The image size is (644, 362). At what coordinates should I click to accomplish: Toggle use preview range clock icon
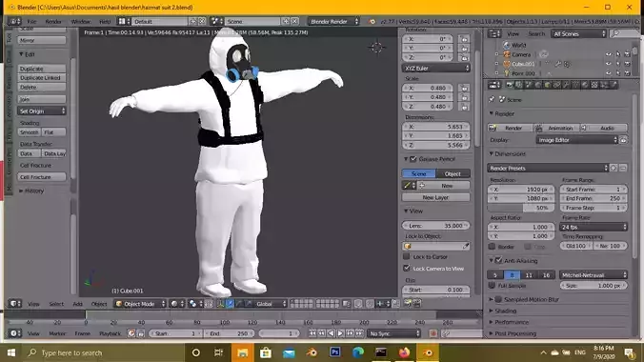(x=131, y=333)
